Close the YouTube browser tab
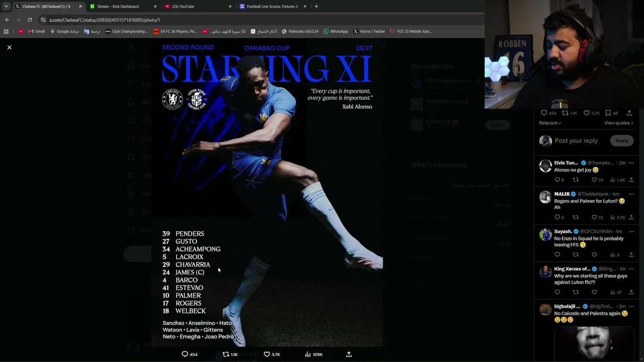 (230, 7)
